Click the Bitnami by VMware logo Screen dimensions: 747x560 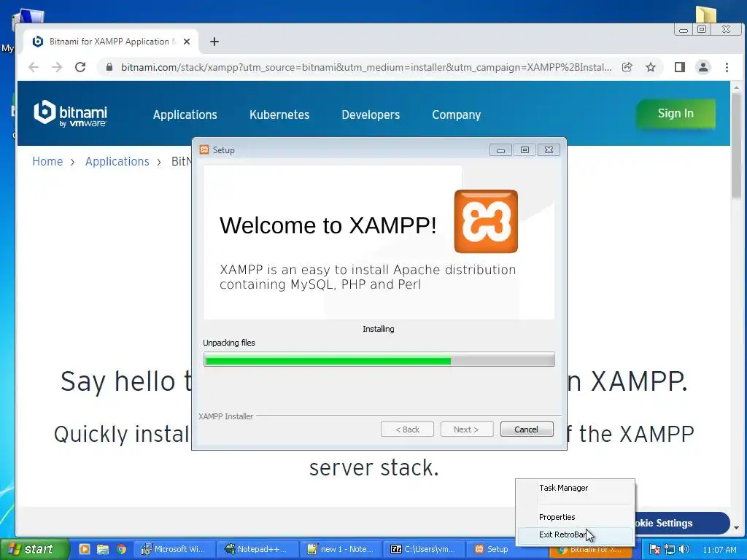click(x=71, y=114)
